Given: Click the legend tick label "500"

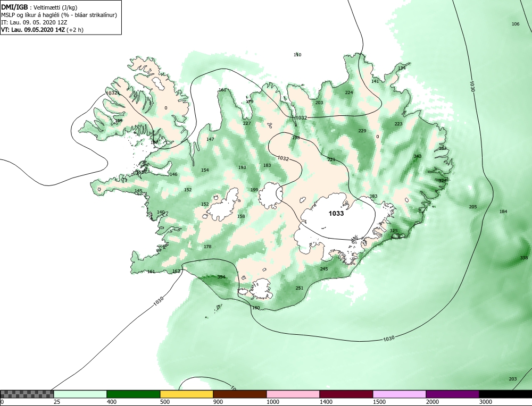Looking at the screenshot, I should point(165,402).
